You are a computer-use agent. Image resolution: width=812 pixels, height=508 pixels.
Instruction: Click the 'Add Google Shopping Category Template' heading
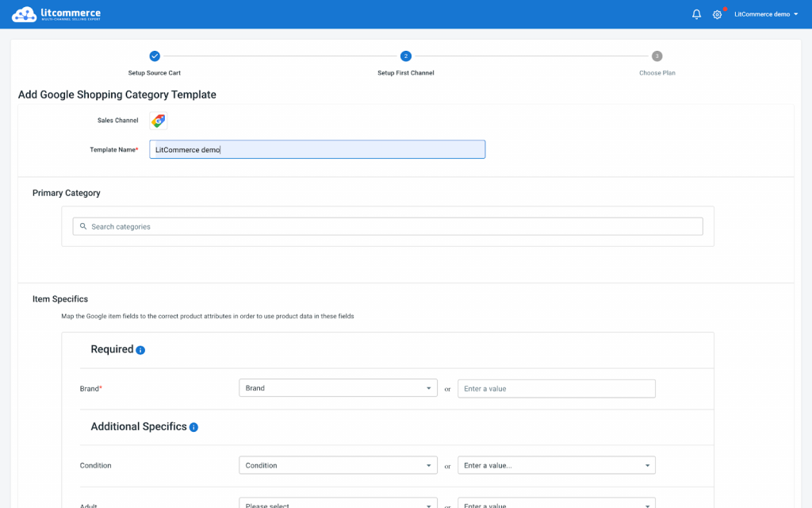[x=117, y=95]
